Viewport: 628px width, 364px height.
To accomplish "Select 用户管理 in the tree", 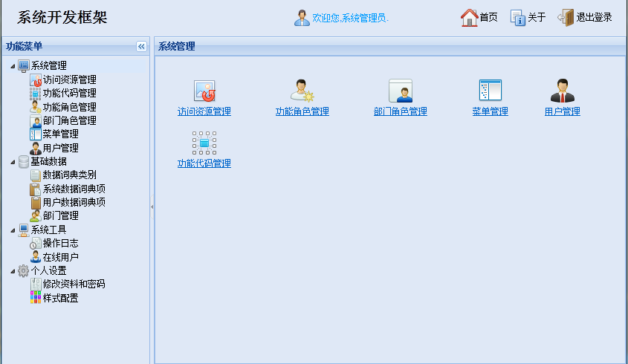I will click(60, 148).
